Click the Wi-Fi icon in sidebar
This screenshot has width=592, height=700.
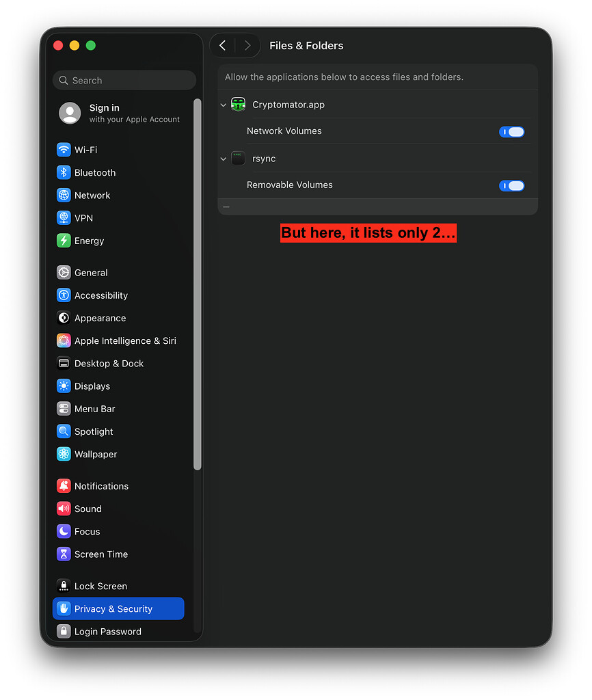64,150
